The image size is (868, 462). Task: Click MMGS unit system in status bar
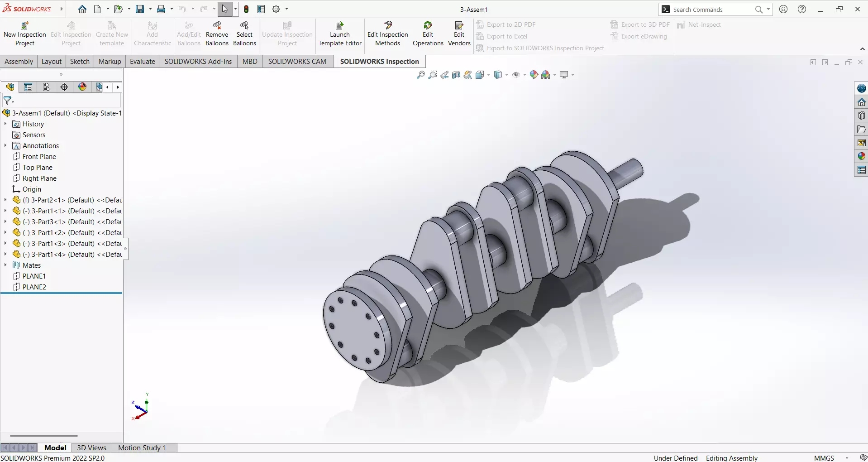tap(824, 458)
